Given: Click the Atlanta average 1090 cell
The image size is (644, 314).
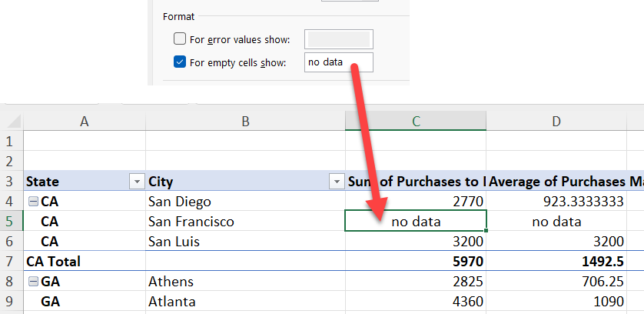Looking at the screenshot, I should pyautogui.click(x=556, y=301).
